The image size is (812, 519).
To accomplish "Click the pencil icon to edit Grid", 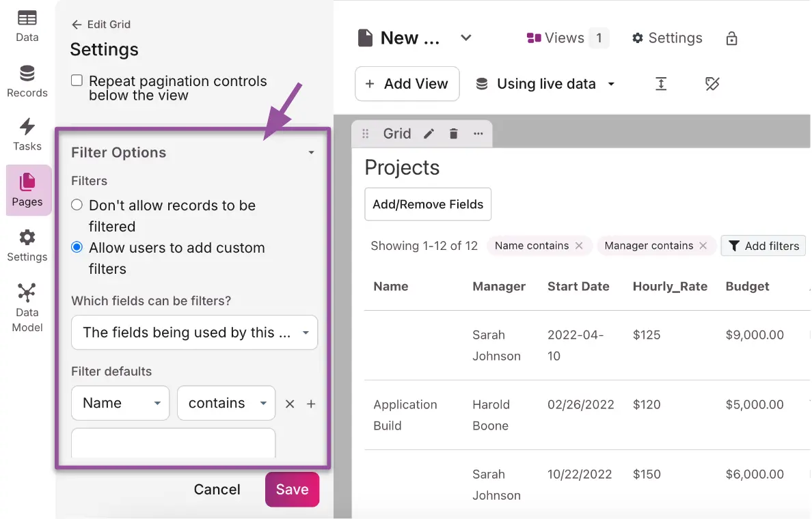I will (429, 134).
